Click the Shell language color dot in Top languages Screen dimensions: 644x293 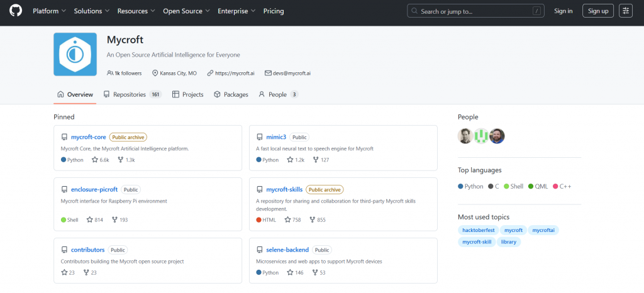[506, 186]
